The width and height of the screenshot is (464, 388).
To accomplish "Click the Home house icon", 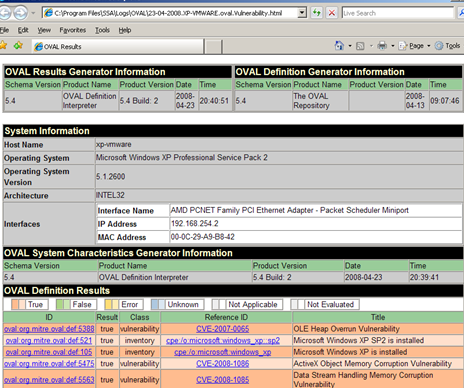I will tap(339, 46).
